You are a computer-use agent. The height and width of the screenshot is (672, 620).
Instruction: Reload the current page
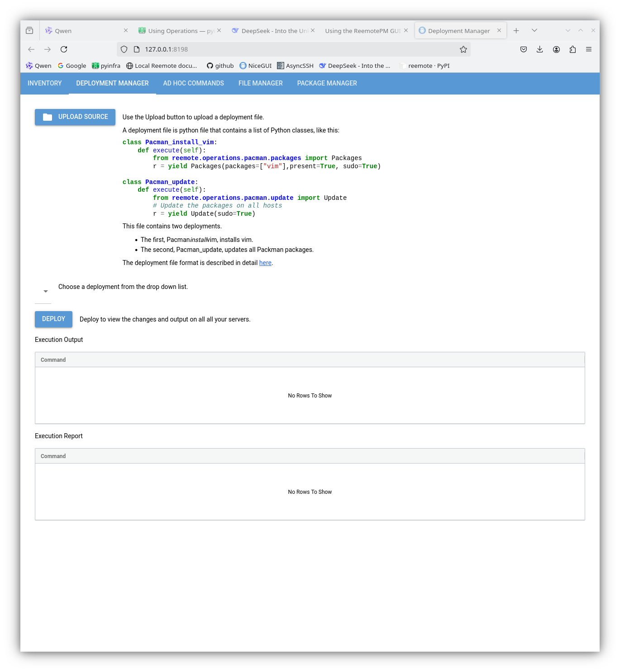tap(64, 49)
